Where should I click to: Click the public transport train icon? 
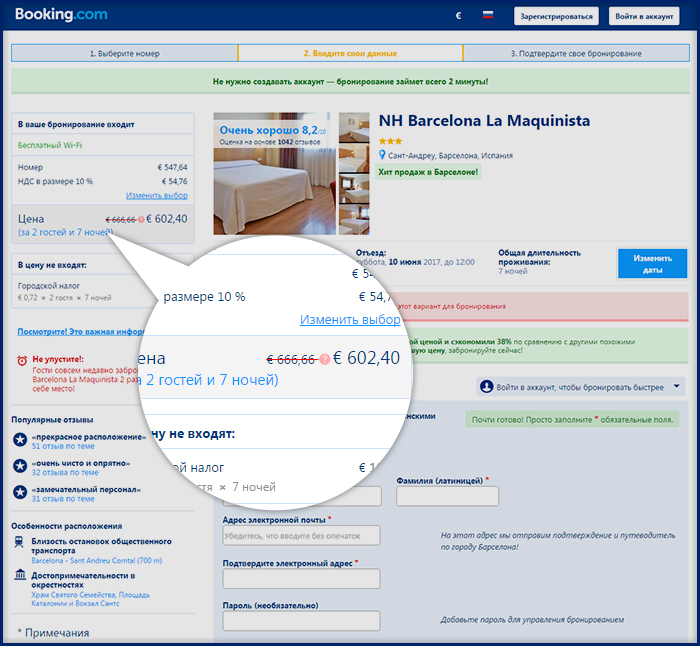19,542
